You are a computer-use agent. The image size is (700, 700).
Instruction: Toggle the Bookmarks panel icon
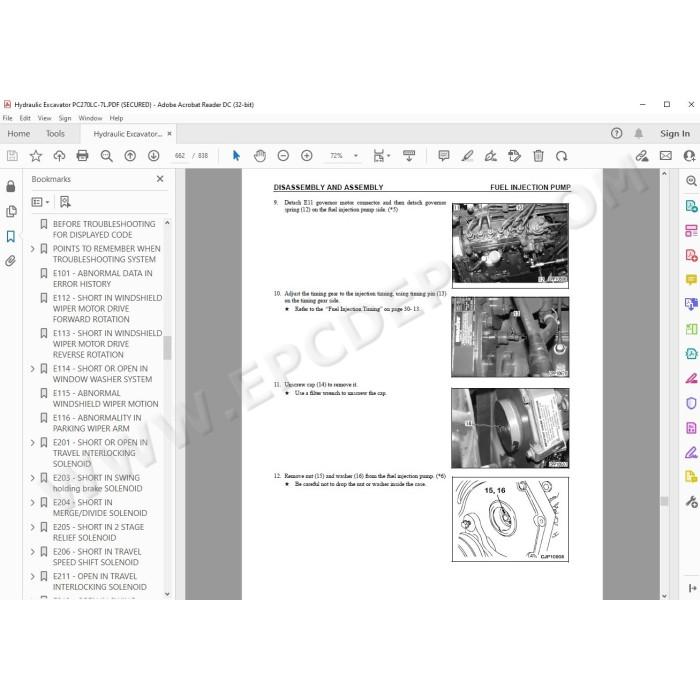(11, 236)
